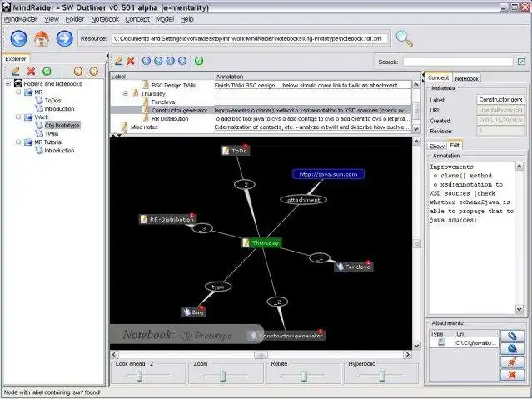Open the Notebook menu

(105, 19)
